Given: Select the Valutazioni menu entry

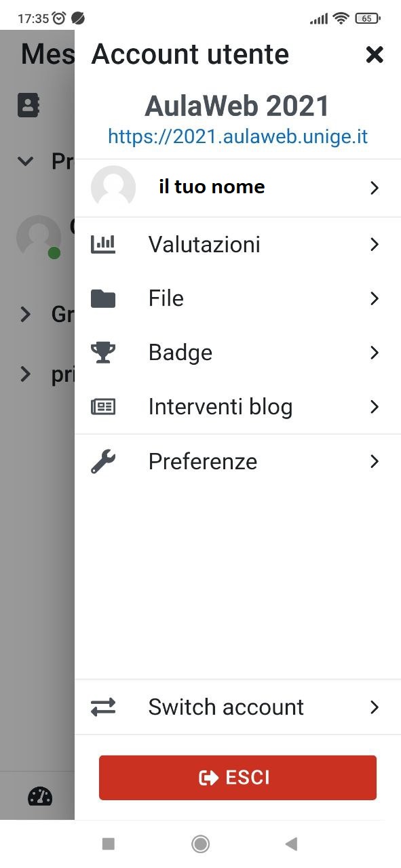Looking at the screenshot, I should [204, 244].
